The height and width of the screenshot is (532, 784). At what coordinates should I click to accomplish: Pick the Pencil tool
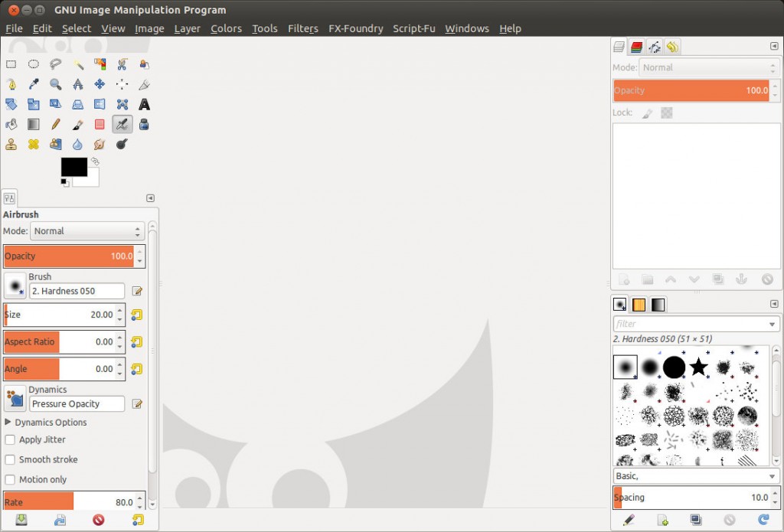[x=55, y=124]
